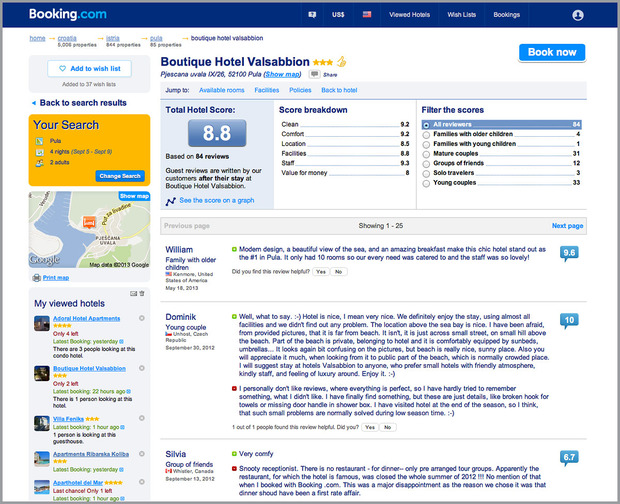Click the Adoral Hotel Apartments thumbnail
Viewport: 620px width, 504px height.
42,323
